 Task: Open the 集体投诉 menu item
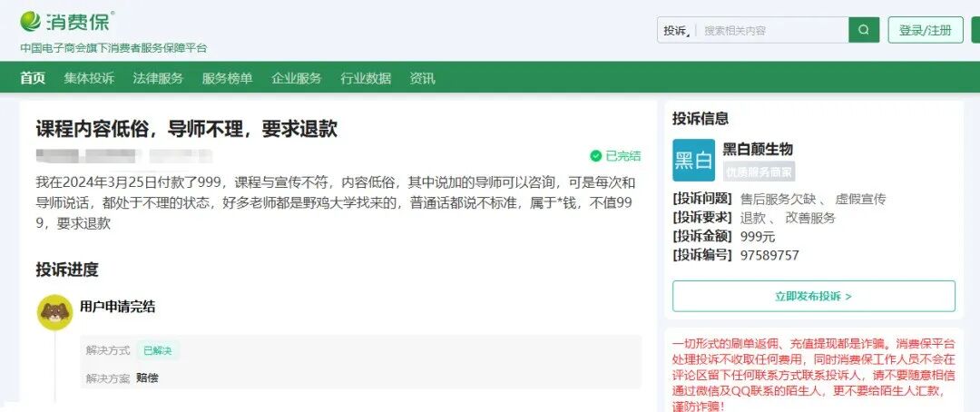89,78
